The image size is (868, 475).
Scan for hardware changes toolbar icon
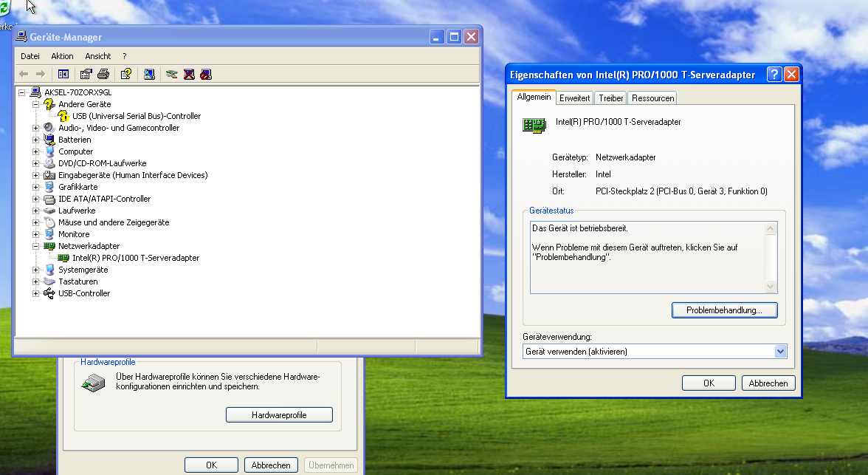[149, 75]
